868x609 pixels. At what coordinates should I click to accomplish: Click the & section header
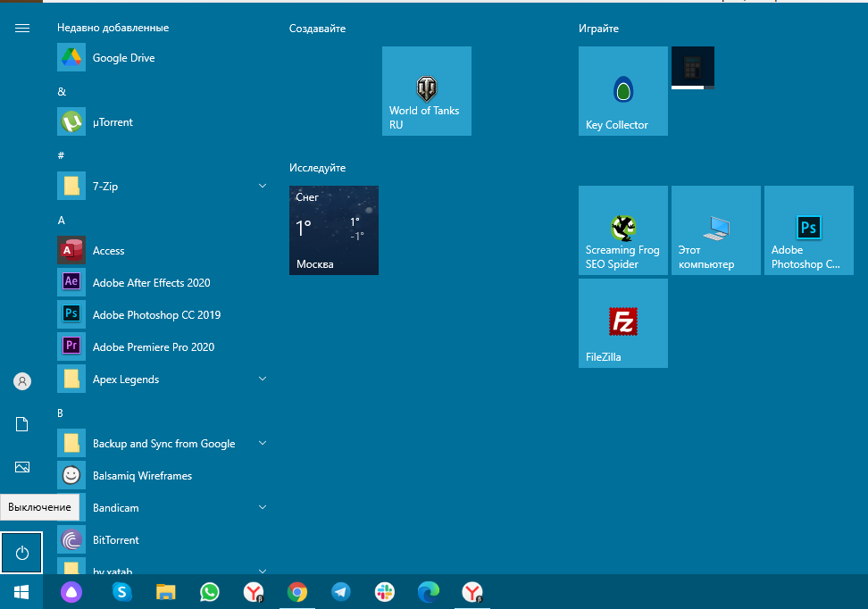(62, 91)
